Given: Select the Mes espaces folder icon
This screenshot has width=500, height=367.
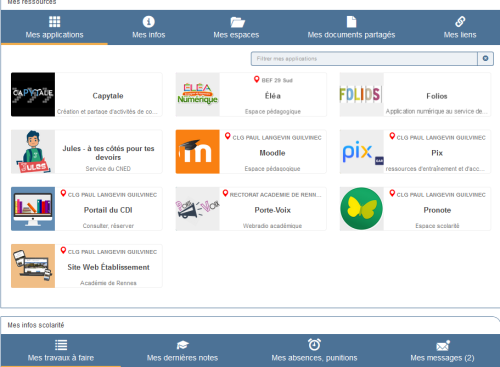Looking at the screenshot, I should (237, 22).
